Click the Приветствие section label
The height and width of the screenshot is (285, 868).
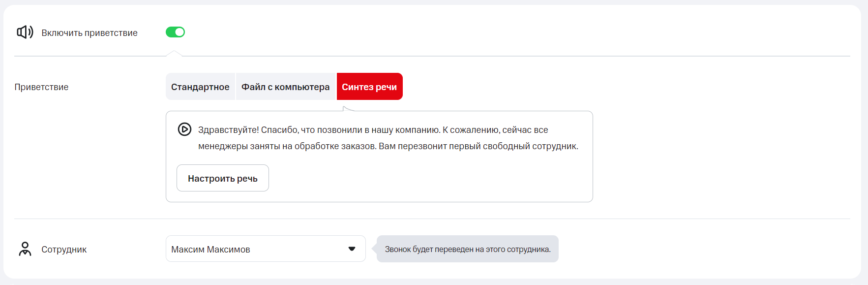[x=41, y=87]
